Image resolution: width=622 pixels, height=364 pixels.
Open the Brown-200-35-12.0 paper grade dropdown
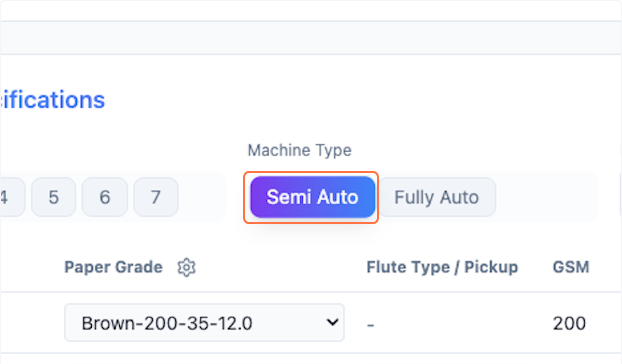click(x=204, y=323)
